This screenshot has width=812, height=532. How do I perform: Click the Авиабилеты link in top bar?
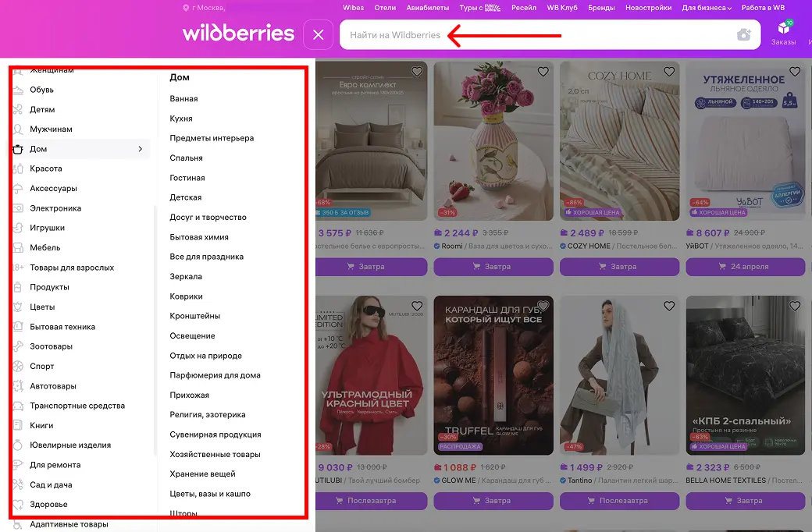pos(427,8)
